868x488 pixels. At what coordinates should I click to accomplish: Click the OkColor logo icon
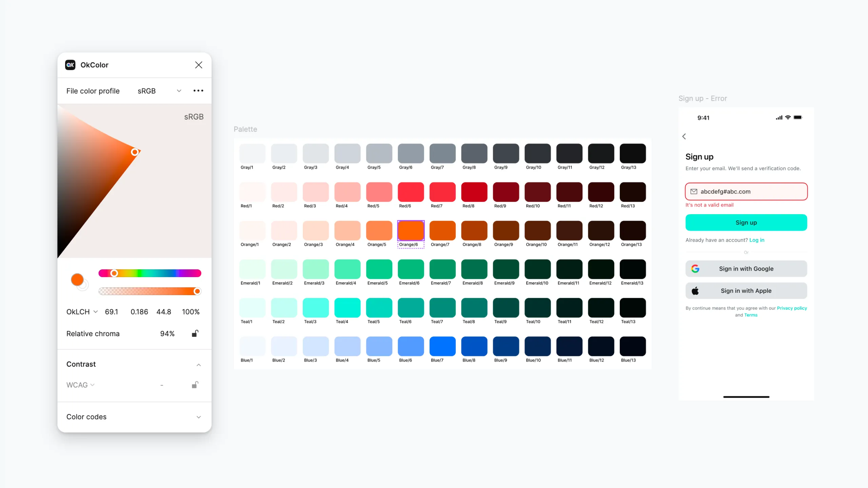tap(70, 65)
